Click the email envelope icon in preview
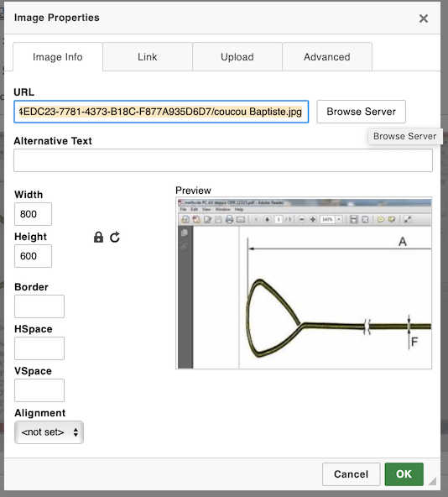Screen dimensions: 448x497 241,219
